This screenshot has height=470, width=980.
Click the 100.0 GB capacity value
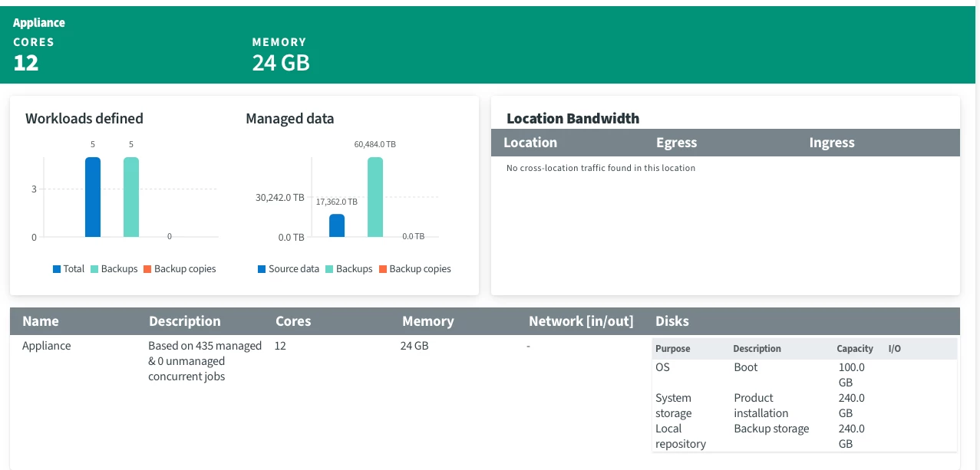[x=852, y=375]
